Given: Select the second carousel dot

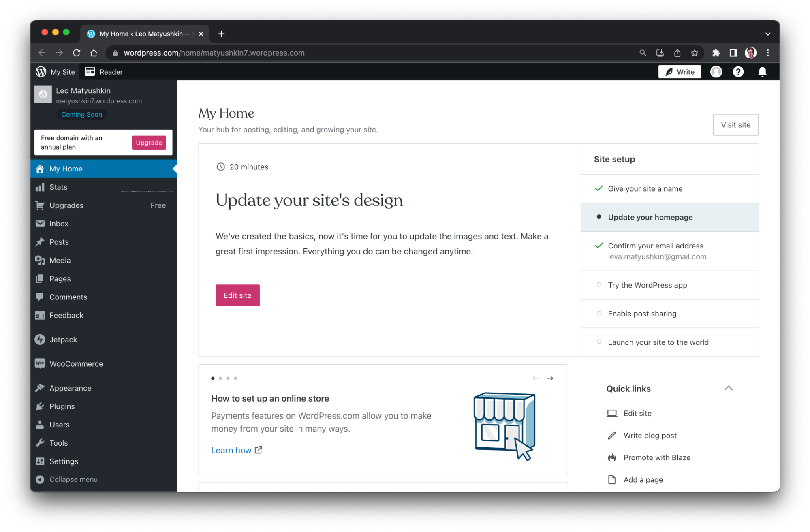Looking at the screenshot, I should 220,378.
